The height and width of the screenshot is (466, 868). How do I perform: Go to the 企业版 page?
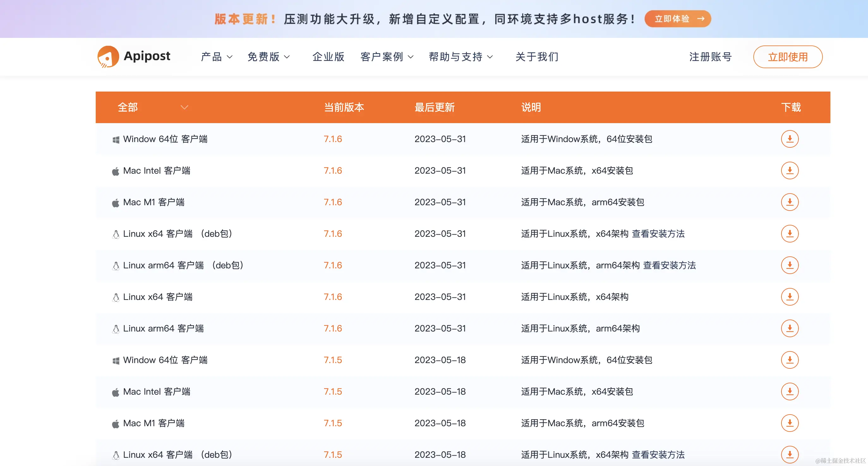328,57
